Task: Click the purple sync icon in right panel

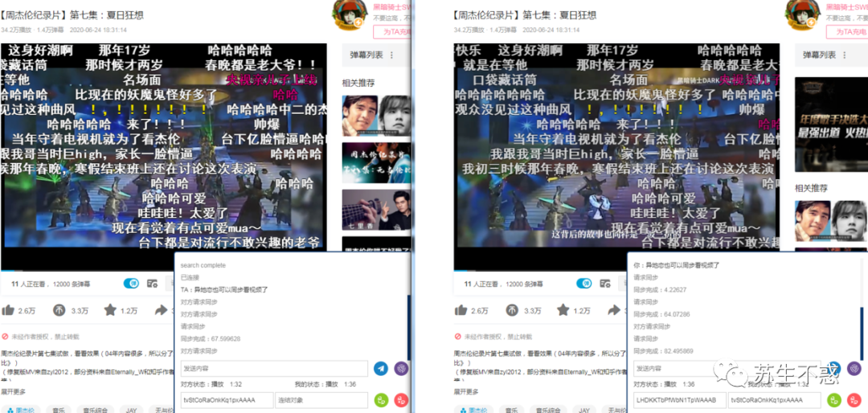Action: pos(854,368)
